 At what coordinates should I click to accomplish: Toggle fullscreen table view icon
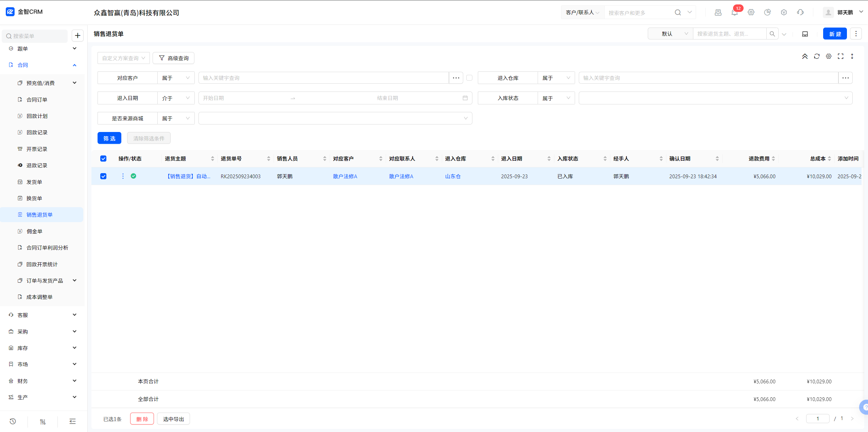[x=840, y=56]
